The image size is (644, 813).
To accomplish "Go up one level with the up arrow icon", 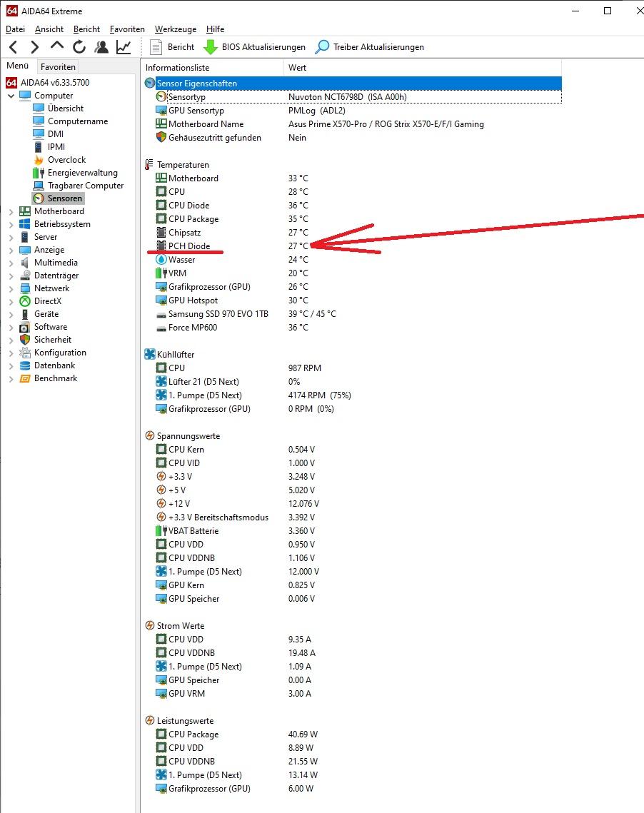I will (57, 46).
